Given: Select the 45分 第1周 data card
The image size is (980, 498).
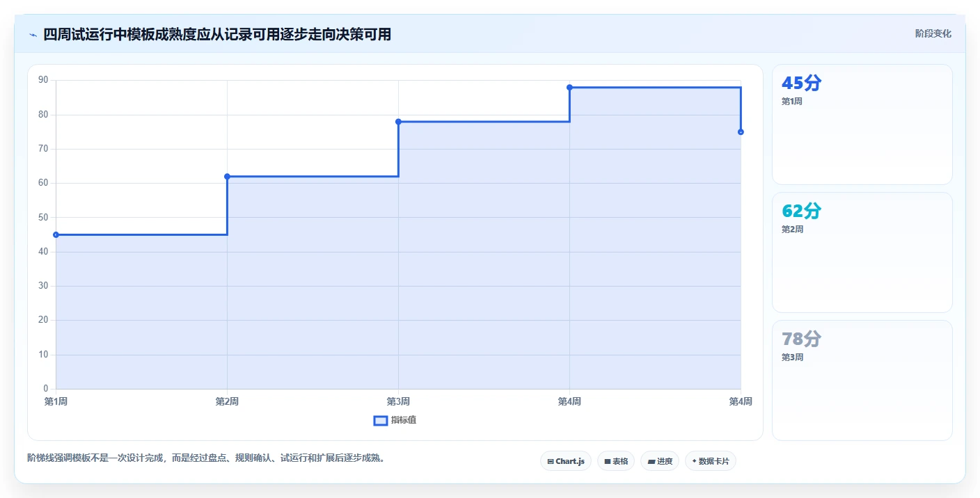Looking at the screenshot, I should 862,124.
